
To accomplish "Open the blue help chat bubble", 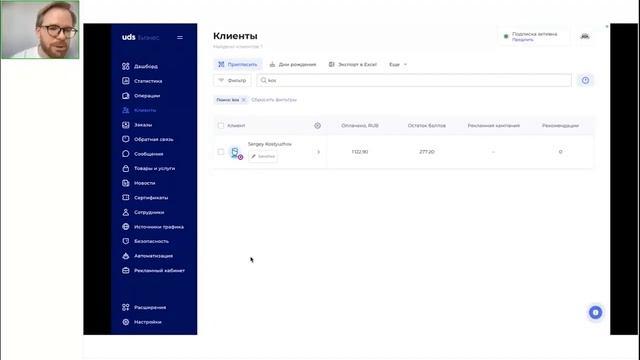I will point(596,313).
